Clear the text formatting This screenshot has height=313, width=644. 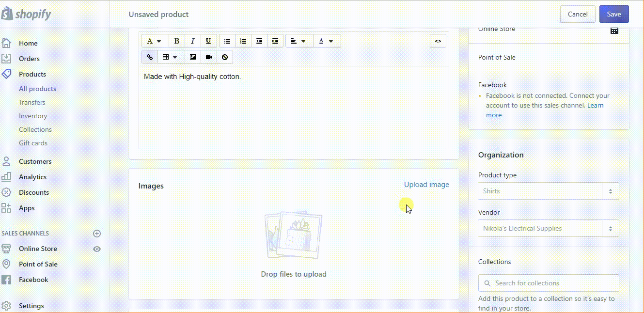pyautogui.click(x=225, y=57)
